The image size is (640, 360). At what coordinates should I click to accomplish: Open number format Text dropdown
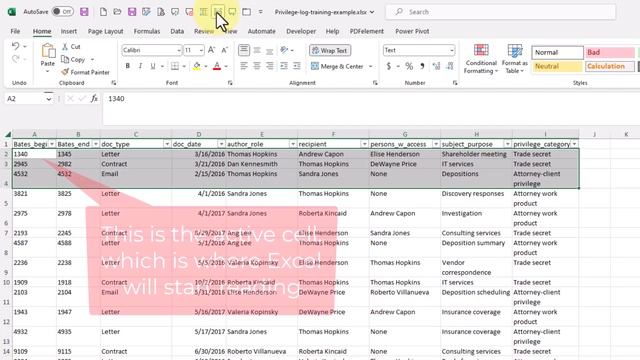point(451,50)
